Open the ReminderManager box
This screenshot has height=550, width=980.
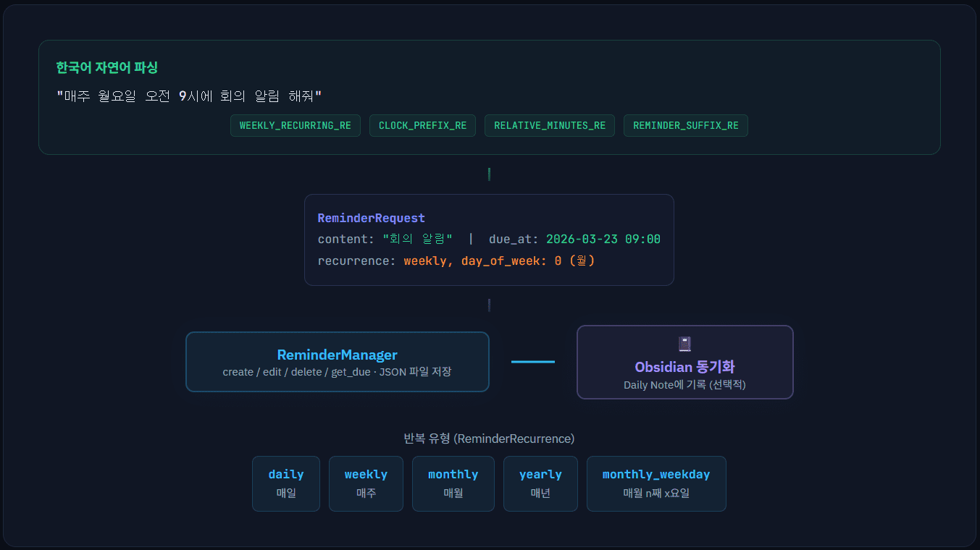click(x=337, y=362)
